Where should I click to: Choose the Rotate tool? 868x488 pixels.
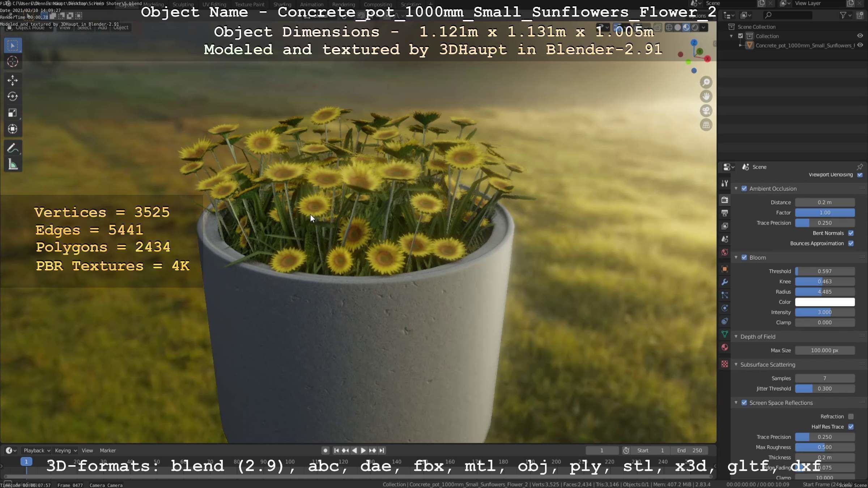pos(13,97)
